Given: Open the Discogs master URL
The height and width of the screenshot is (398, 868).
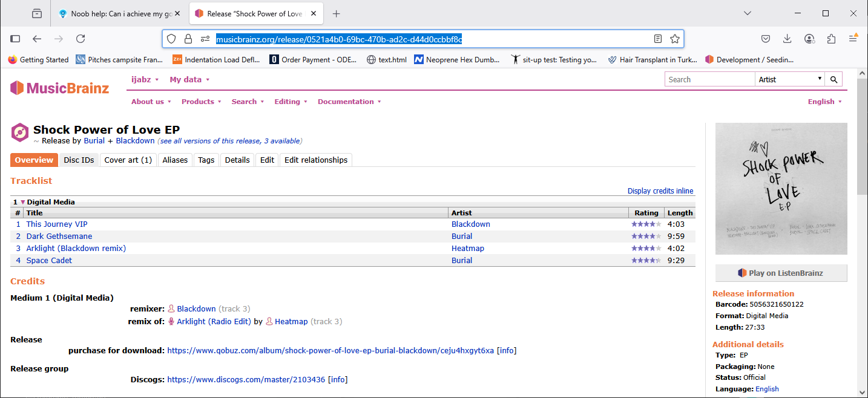Looking at the screenshot, I should pyautogui.click(x=246, y=380).
